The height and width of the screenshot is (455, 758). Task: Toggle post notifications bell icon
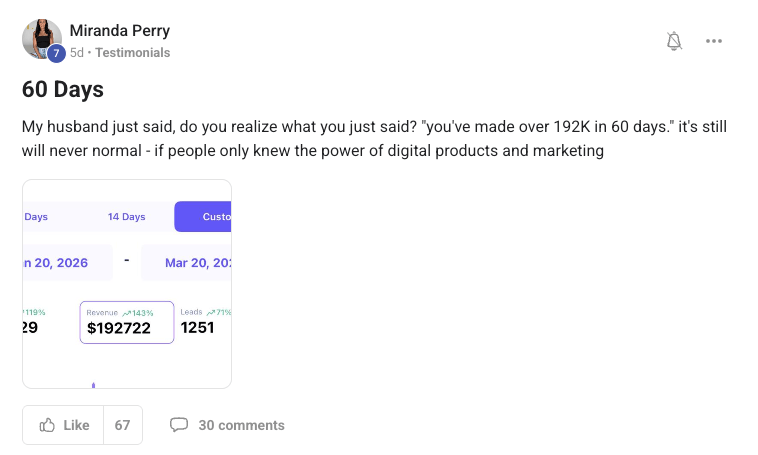[x=674, y=41]
